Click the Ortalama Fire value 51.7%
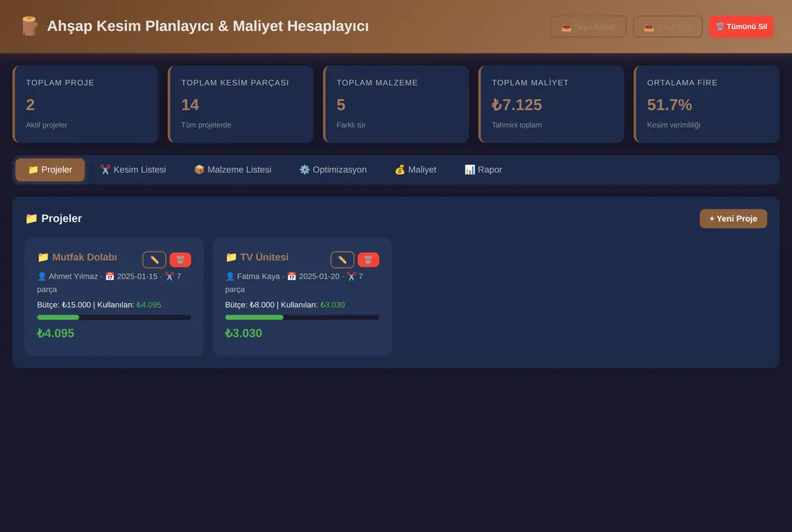 pyautogui.click(x=669, y=105)
